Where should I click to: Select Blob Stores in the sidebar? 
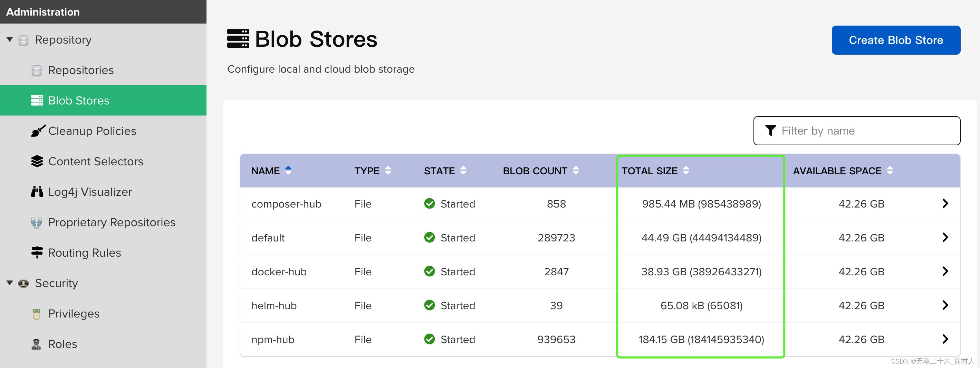[x=79, y=101]
